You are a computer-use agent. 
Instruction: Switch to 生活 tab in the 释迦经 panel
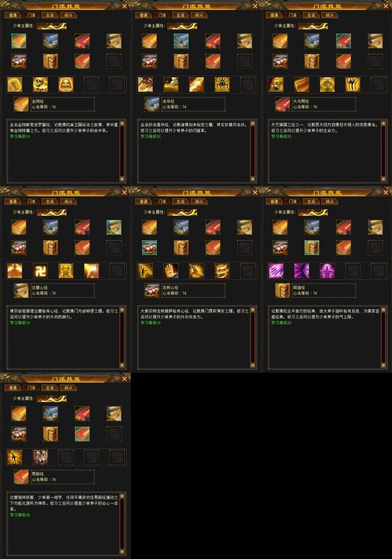tap(312, 202)
